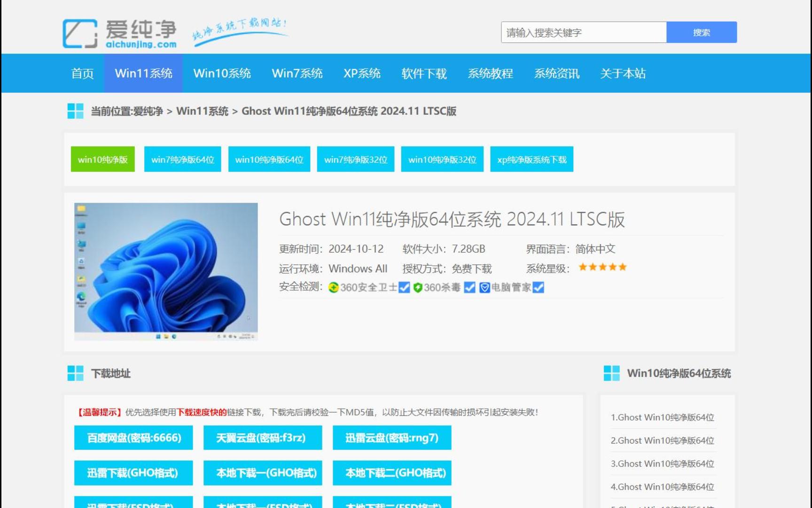812x508 pixels.
Task: Click the win7纯净版32位 tag button
Action: [356, 159]
